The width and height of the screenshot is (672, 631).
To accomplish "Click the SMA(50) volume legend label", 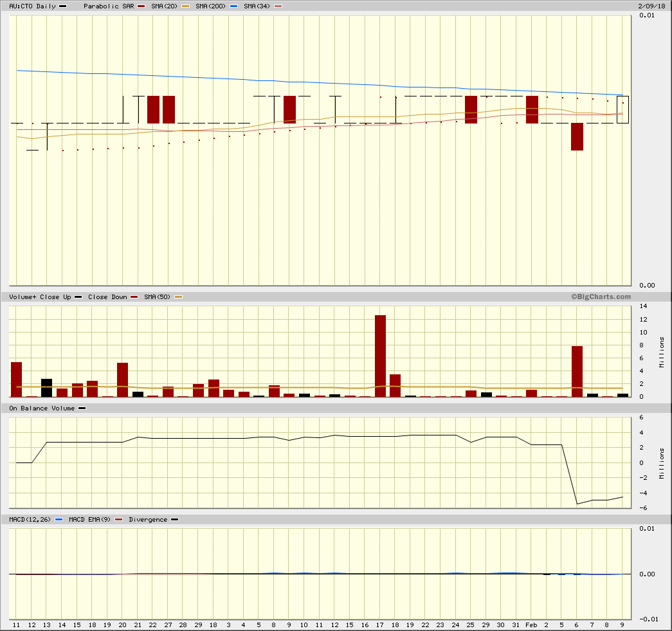I will coord(158,297).
